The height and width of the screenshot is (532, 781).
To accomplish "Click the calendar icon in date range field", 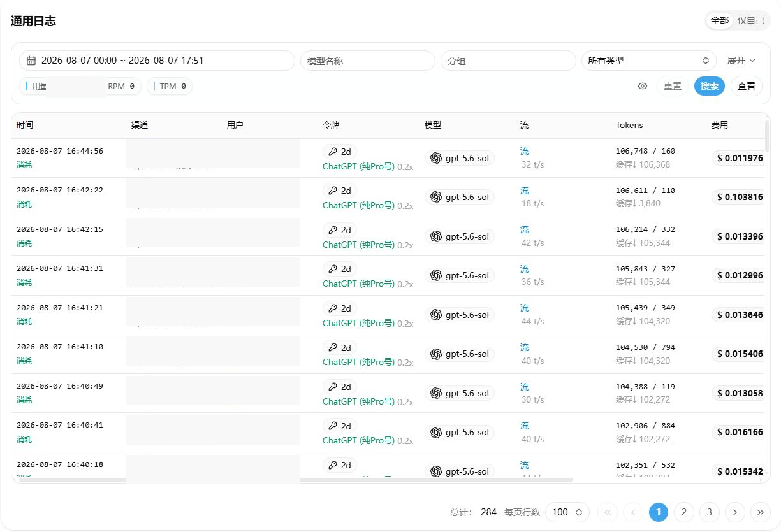I will click(x=31, y=61).
